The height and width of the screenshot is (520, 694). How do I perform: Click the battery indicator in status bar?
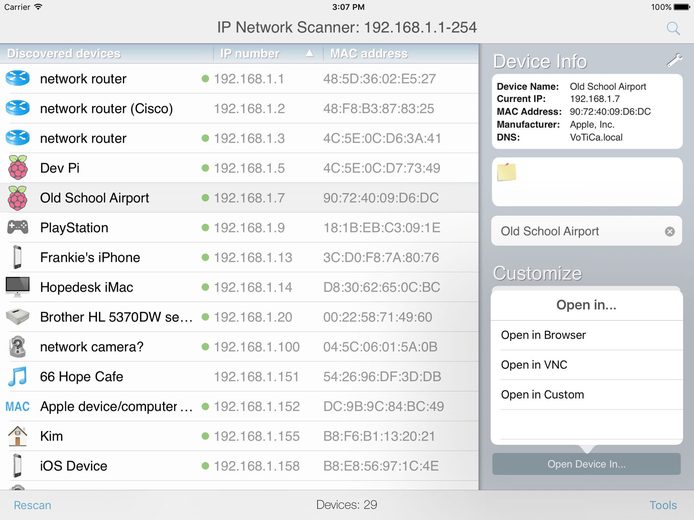click(682, 7)
